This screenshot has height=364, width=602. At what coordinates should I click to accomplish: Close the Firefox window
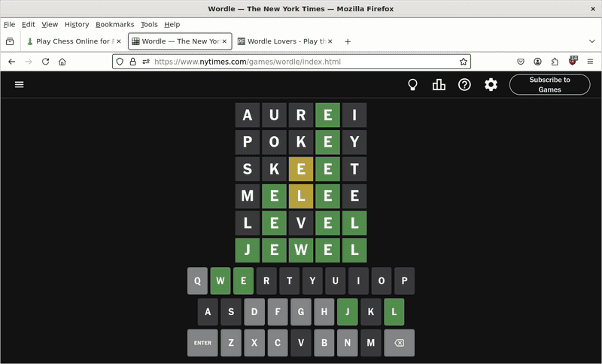pos(593,9)
